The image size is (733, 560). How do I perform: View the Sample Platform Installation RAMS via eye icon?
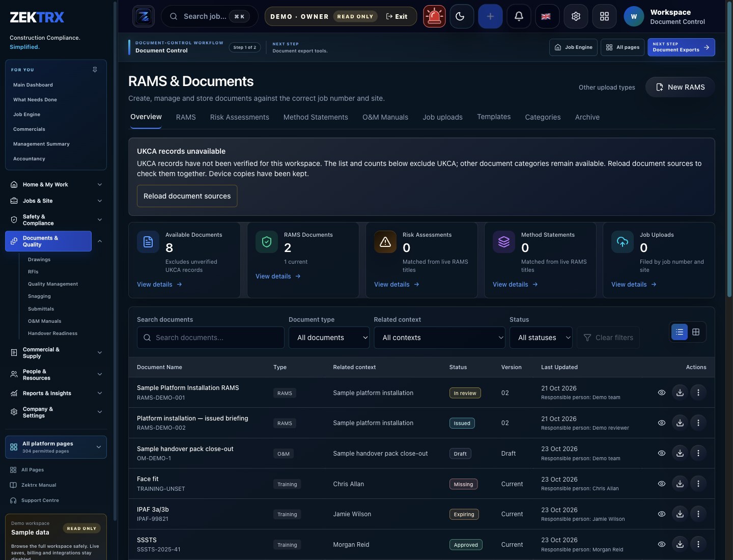click(x=661, y=393)
